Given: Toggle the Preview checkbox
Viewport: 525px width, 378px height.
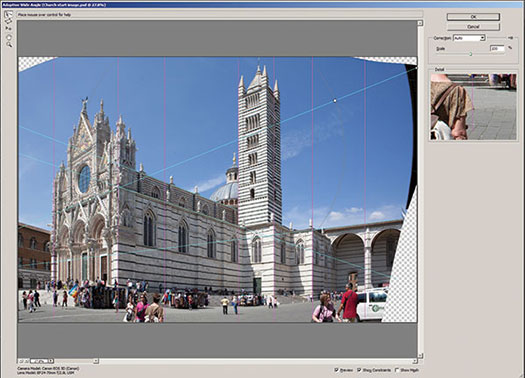Looking at the screenshot, I should [x=336, y=370].
